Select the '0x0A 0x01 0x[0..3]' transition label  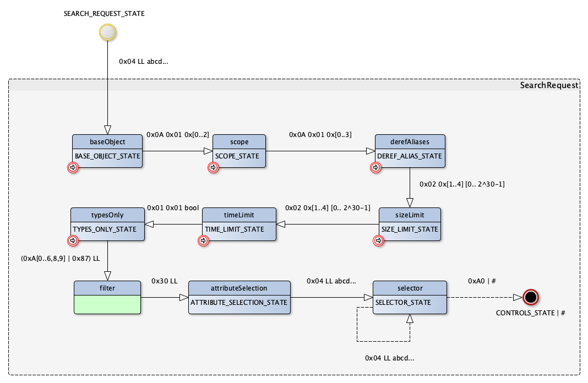(x=320, y=135)
